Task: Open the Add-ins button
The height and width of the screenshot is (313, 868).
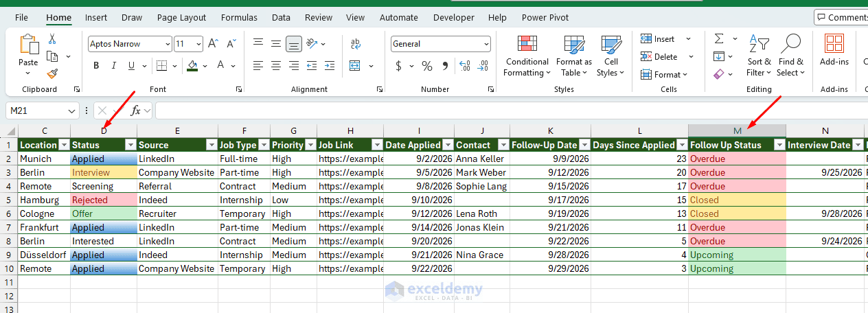Action: pos(834,50)
